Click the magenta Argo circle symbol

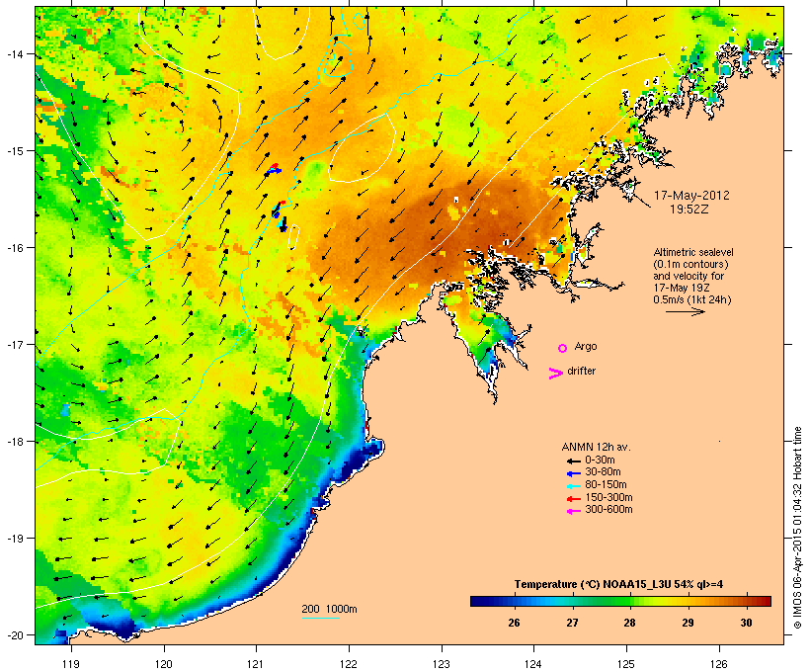[563, 348]
